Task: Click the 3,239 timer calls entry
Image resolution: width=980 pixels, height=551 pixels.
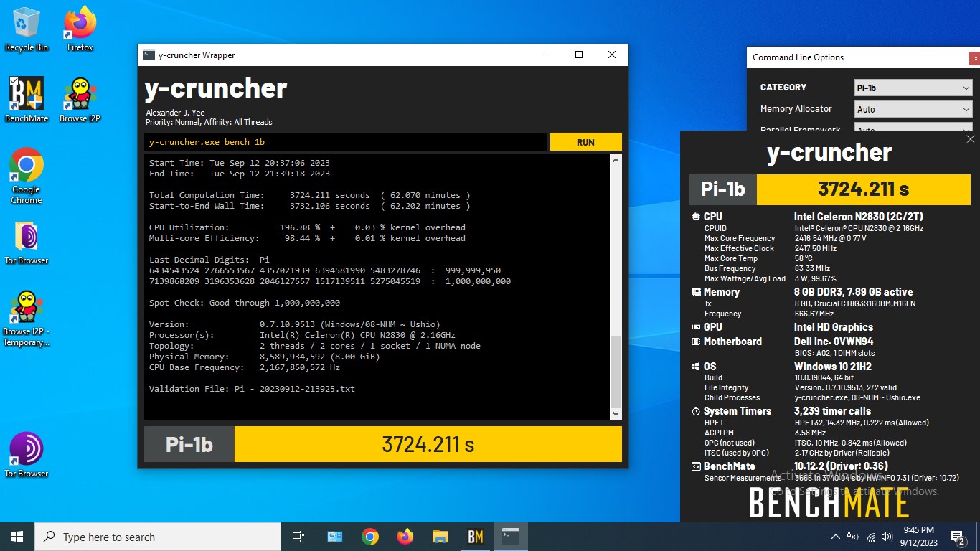Action: click(832, 411)
